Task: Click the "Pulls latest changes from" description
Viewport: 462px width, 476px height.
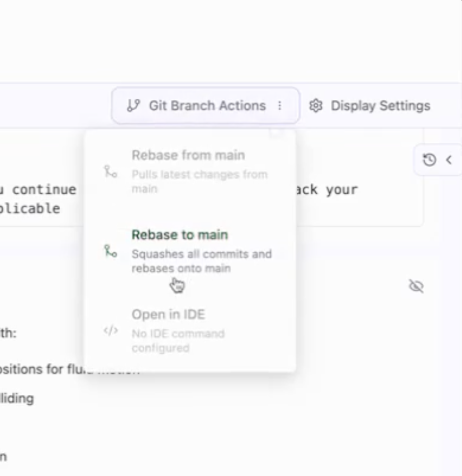Action: point(199,175)
